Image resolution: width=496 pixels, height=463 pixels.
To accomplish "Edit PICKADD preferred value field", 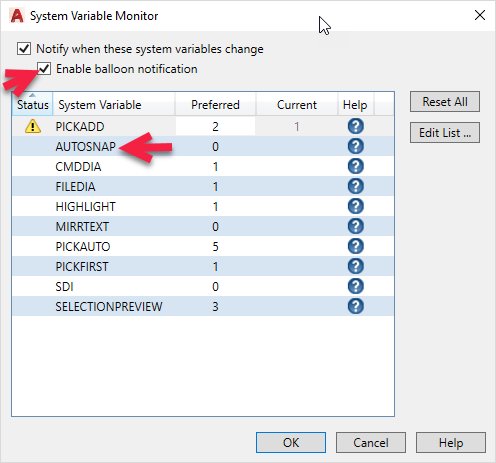I will 215,126.
